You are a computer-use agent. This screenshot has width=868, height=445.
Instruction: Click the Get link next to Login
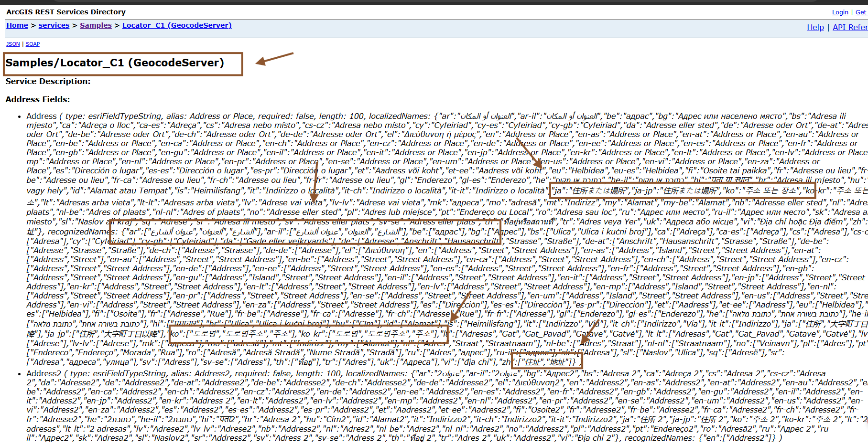pos(861,12)
